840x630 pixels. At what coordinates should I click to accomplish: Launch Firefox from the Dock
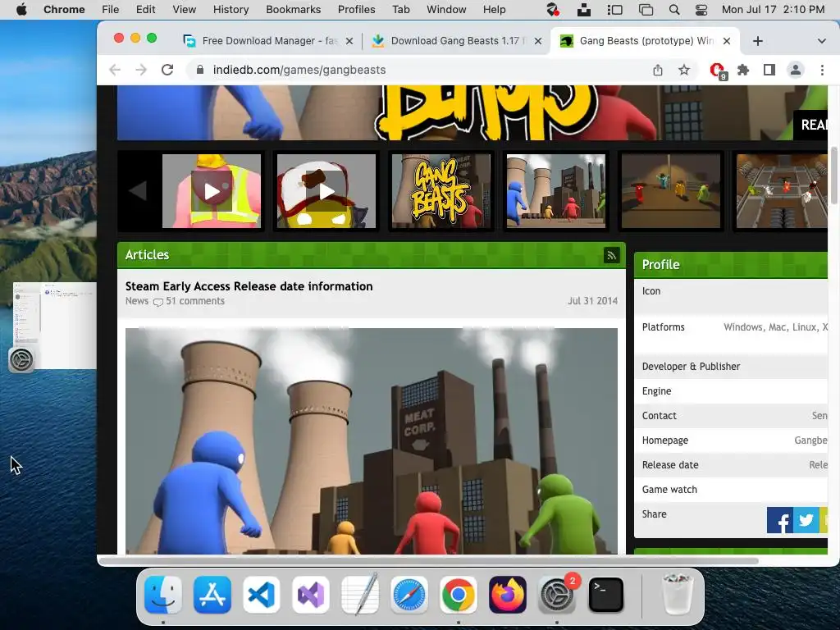click(507, 595)
